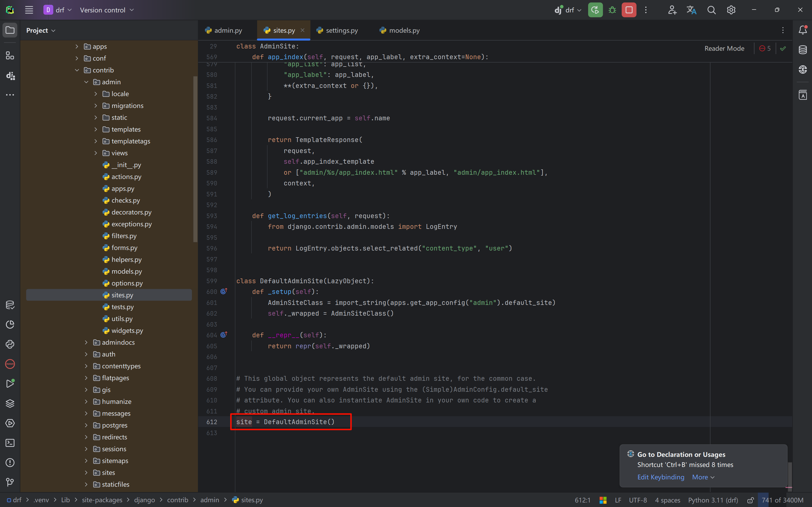Collapse the contrib folder
Image resolution: width=812 pixels, height=507 pixels.
click(77, 70)
